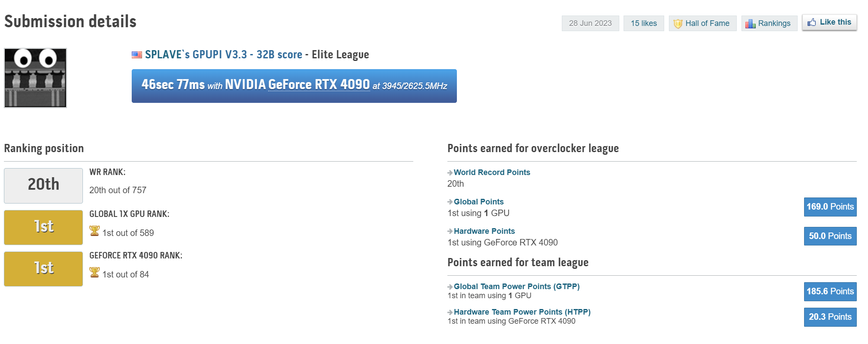This screenshot has width=868, height=344.
Task: Click the gold 1st GeForce RTX 4090 rank box
Action: tap(43, 269)
